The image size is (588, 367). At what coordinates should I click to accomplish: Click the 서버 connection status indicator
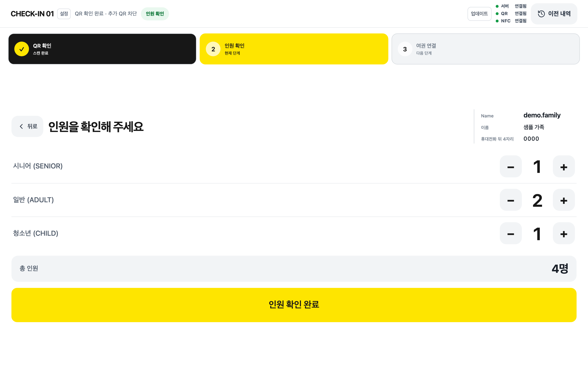click(x=511, y=6)
